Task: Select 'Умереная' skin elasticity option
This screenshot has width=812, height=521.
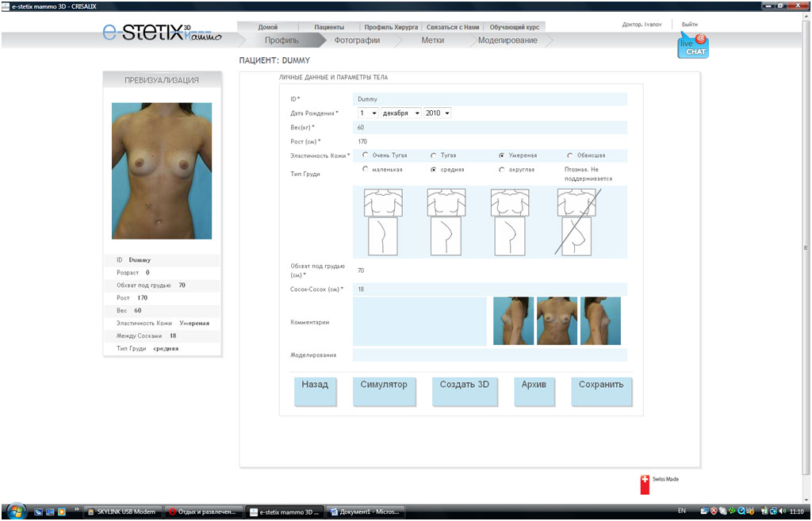Action: (x=501, y=155)
